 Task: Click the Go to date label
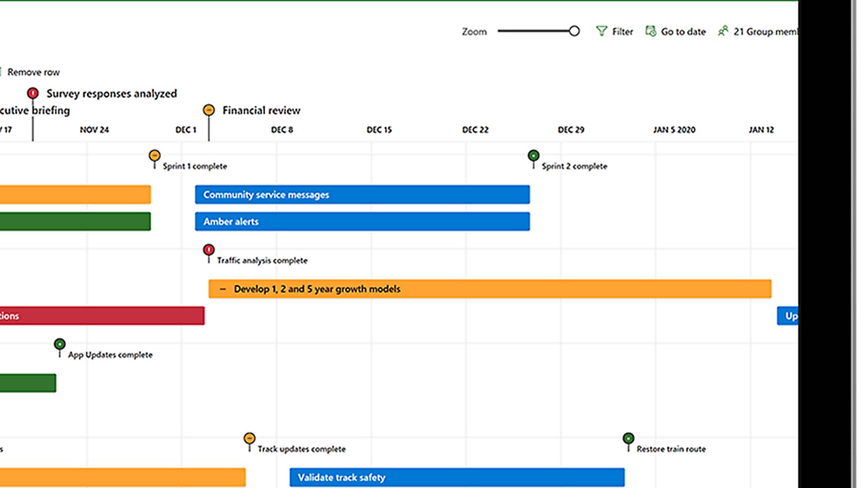(684, 31)
